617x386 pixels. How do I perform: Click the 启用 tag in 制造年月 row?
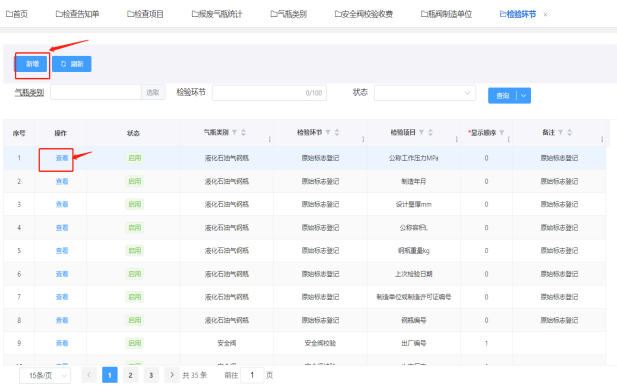coord(135,181)
